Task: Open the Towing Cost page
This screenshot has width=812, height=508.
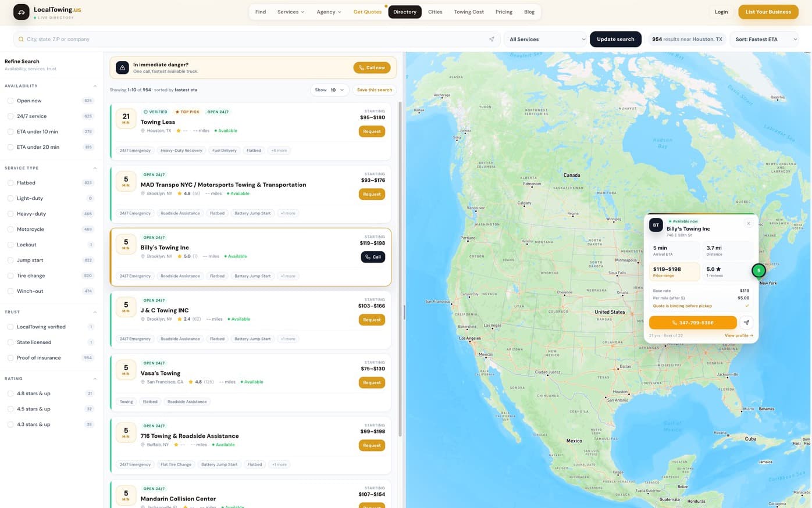Action: point(469,12)
